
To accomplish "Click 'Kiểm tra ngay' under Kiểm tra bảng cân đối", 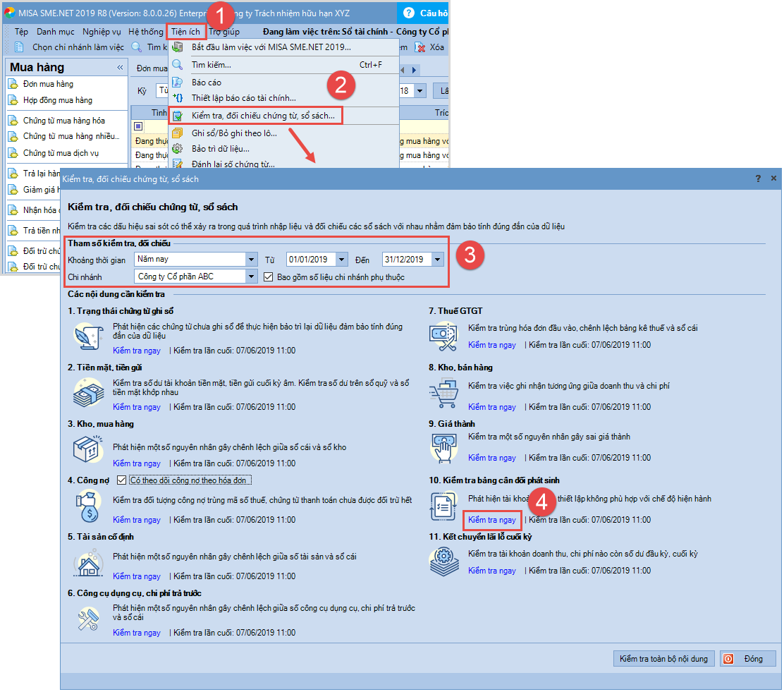I will click(x=492, y=520).
